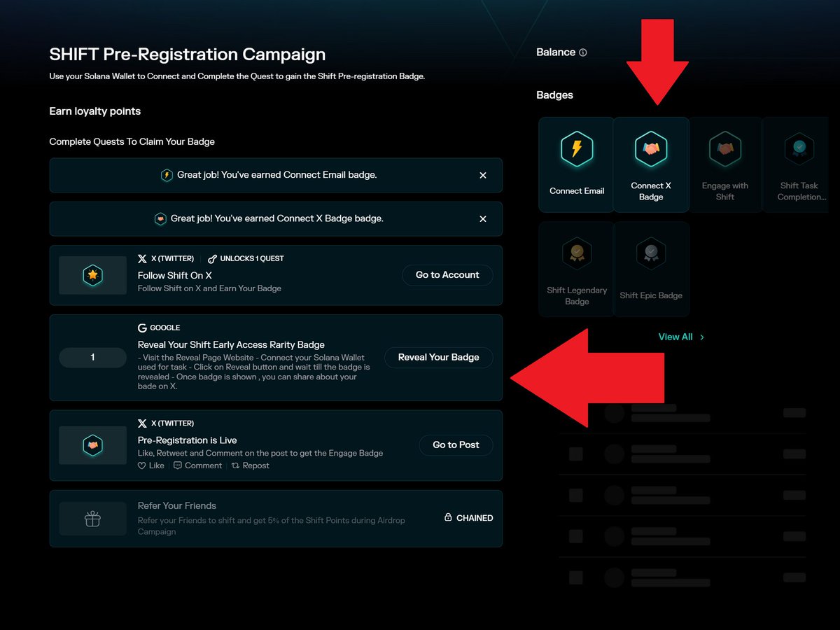Click the Complete Quests To Claim Your Badge text

132,141
